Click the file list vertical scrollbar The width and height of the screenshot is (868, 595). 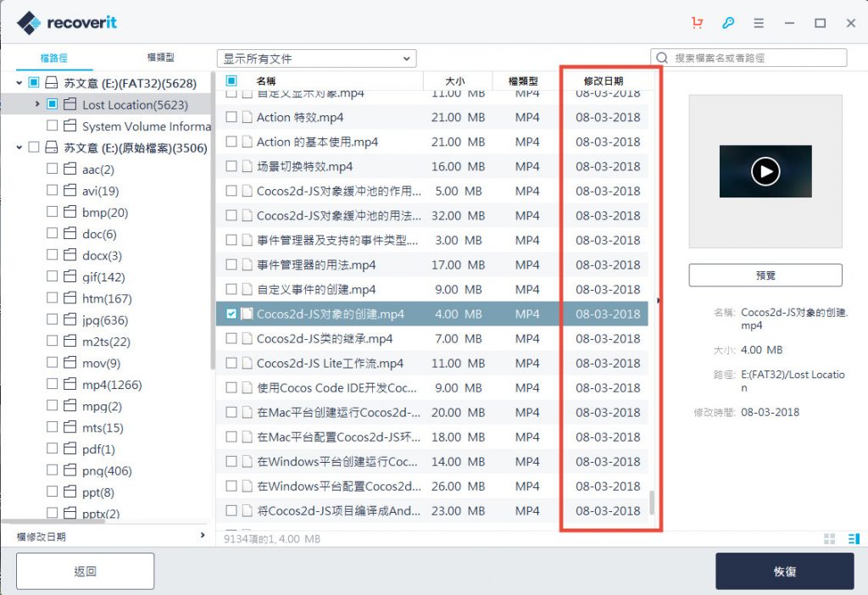652,503
